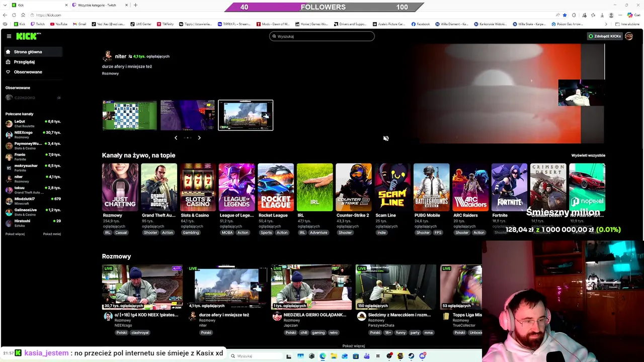644x362 pixels.
Task: Open a new browser tab with the plus button
Action: (x=135, y=5)
